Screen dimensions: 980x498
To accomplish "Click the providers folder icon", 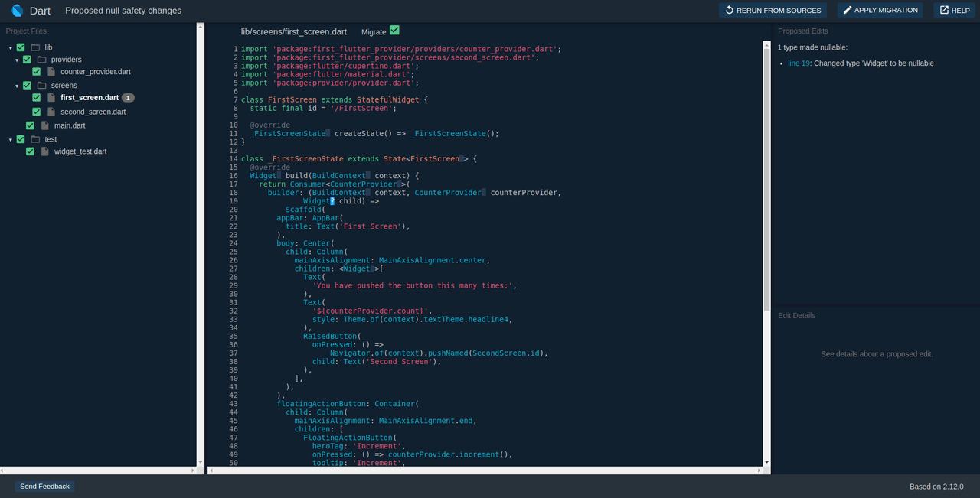I will [x=42, y=60].
